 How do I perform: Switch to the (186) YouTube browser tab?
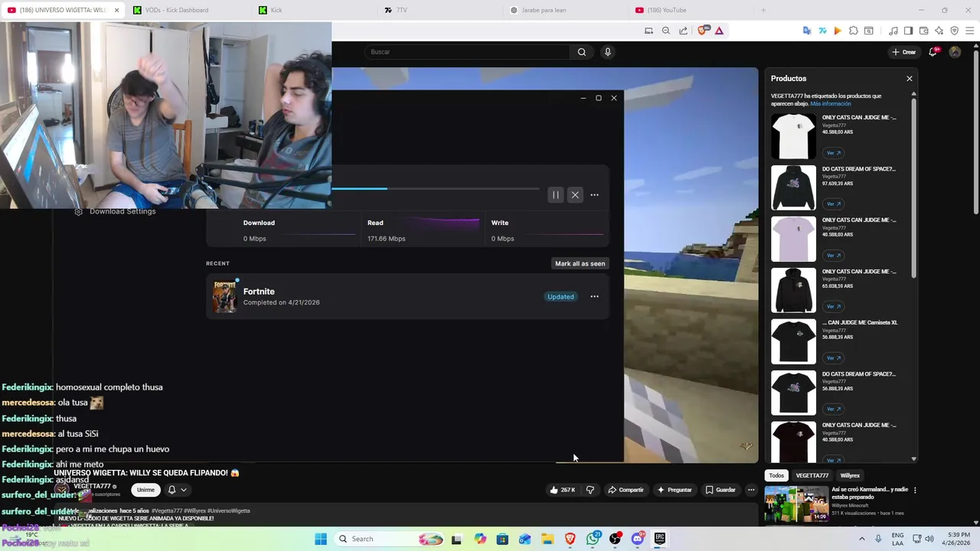[x=666, y=10]
